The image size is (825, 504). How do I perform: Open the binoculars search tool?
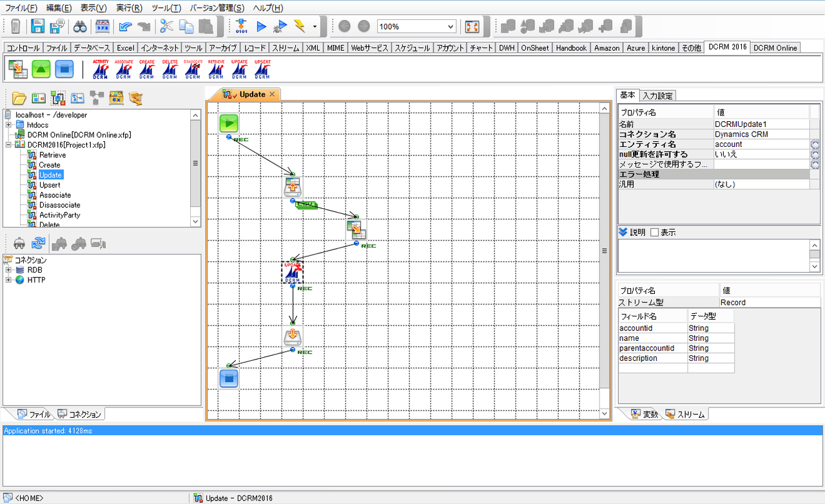(80, 26)
